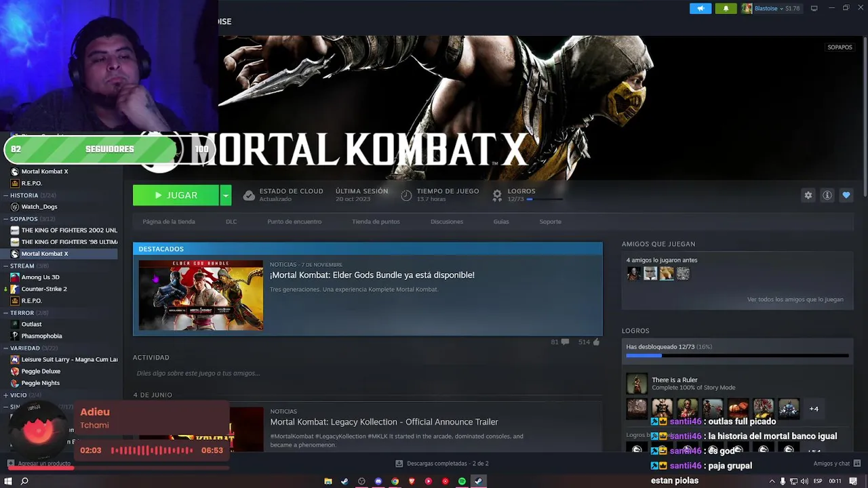The width and height of the screenshot is (868, 488).
Task: Open the Brave browser from taskbar
Action: click(412, 481)
